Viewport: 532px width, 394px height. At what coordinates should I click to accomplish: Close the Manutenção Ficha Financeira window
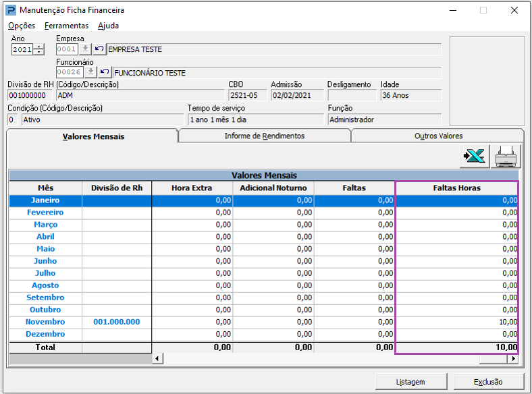[514, 10]
